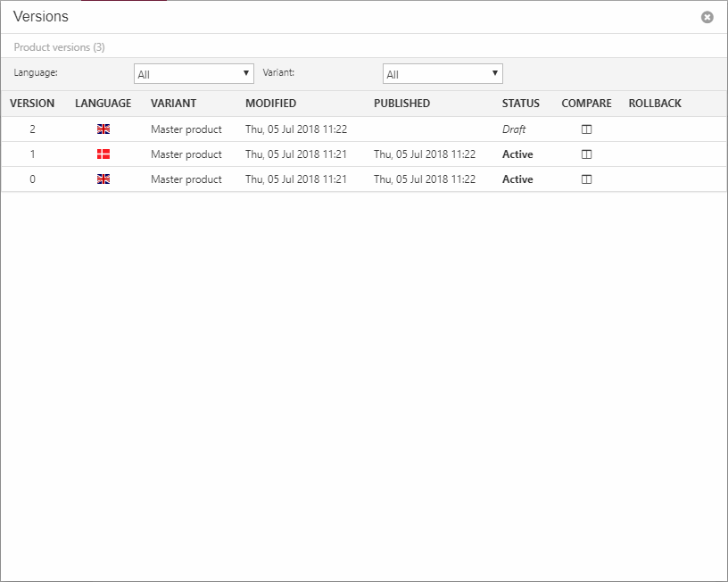
Task: Click the Product versions (3) heading
Action: 59,47
